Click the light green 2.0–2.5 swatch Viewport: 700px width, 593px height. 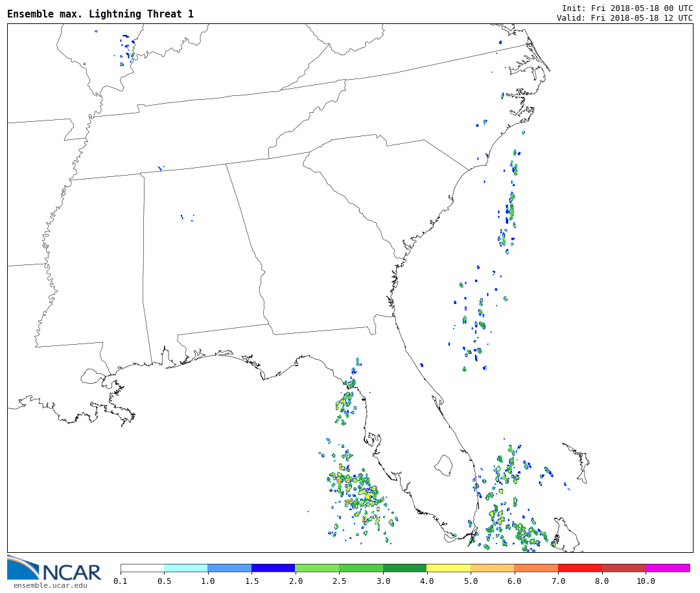pos(317,568)
